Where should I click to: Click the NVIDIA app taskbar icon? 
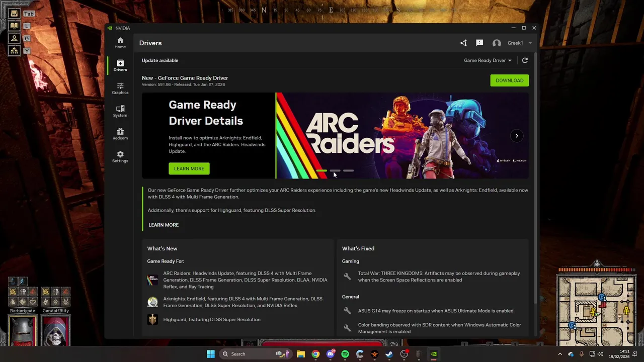[x=434, y=354]
